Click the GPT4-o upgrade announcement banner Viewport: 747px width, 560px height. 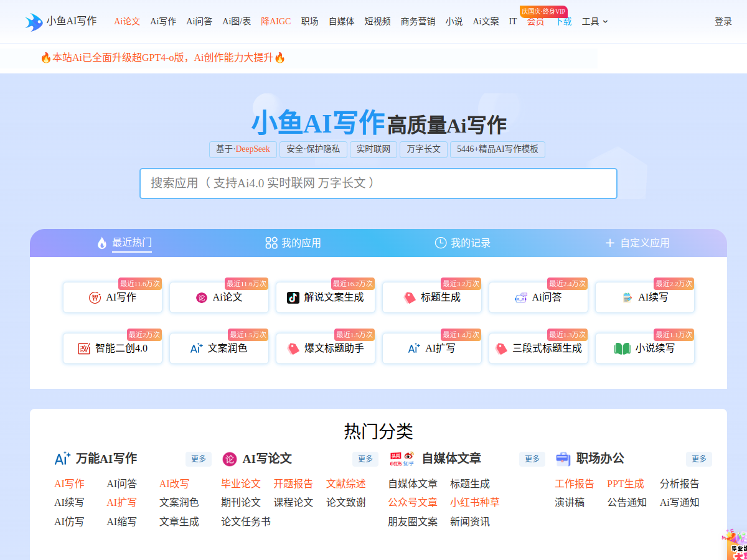click(162, 58)
